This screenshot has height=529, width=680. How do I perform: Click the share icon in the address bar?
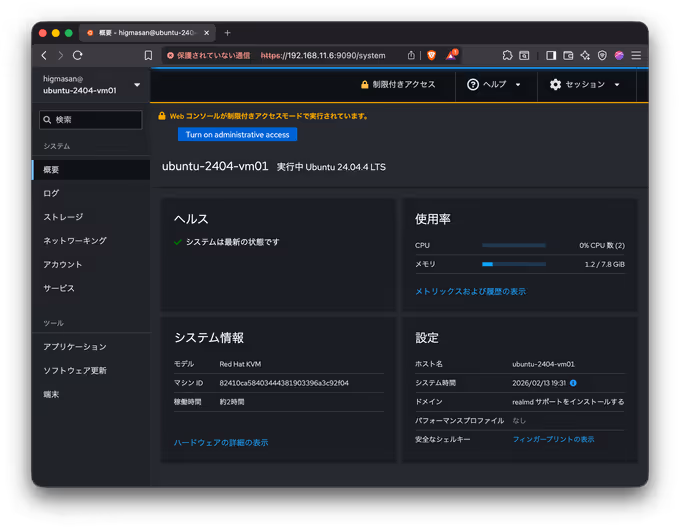pos(411,56)
